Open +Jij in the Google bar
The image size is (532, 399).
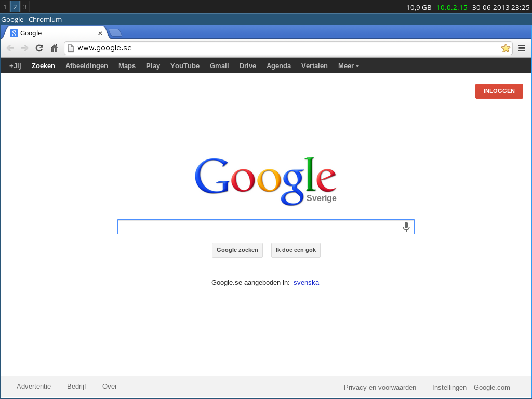click(x=15, y=66)
